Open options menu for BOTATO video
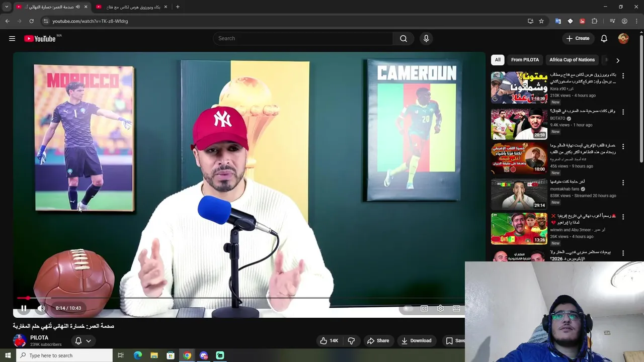Viewport: 644px width, 362px height. click(623, 112)
